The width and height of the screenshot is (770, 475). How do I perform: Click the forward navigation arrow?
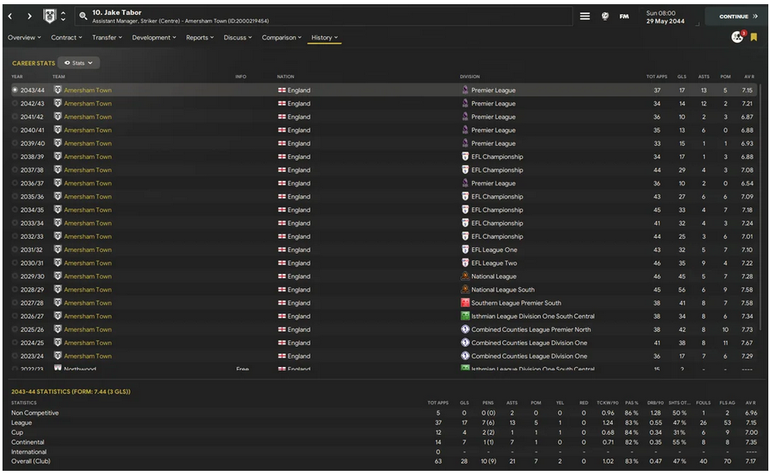tap(29, 16)
